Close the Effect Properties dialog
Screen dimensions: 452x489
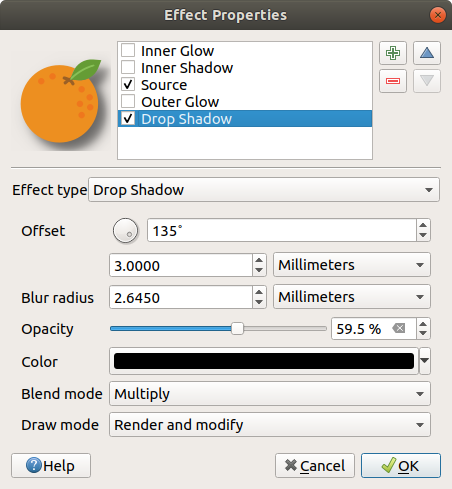pos(438,15)
